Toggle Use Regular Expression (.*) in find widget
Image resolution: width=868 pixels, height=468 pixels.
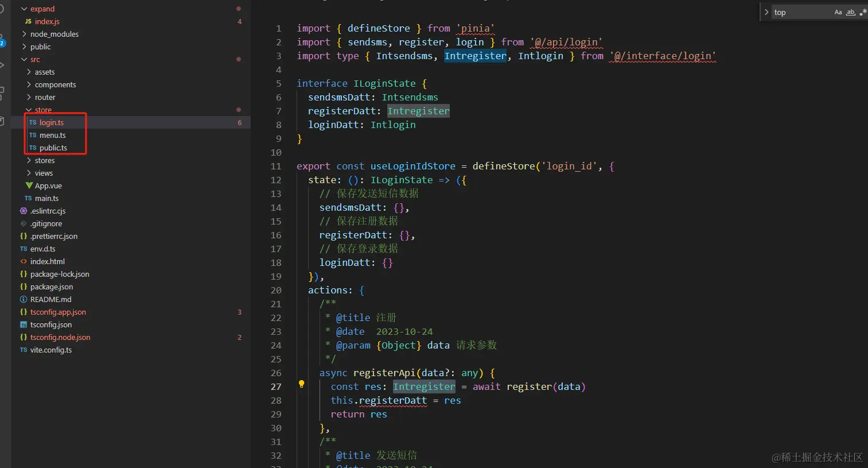(x=863, y=12)
